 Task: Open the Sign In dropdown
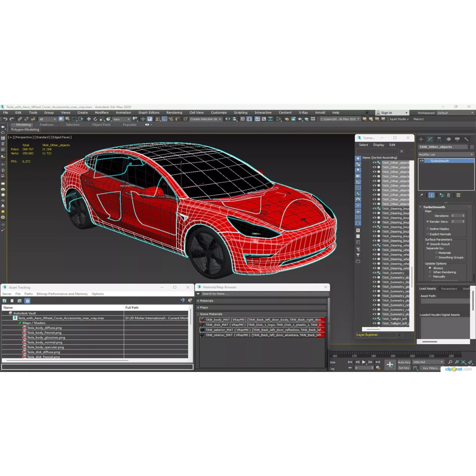(392, 113)
